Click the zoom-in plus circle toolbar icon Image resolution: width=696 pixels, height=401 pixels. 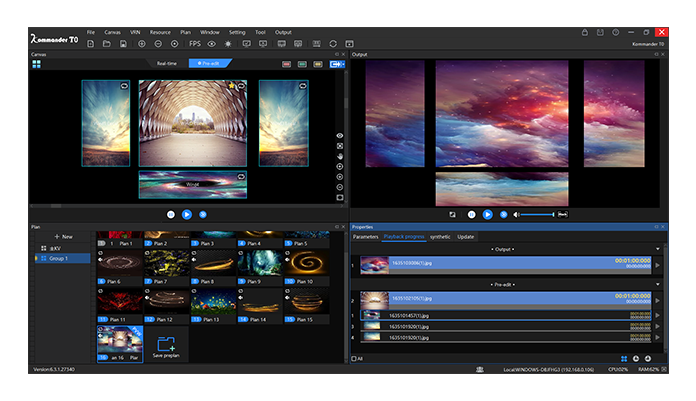pyautogui.click(x=141, y=44)
